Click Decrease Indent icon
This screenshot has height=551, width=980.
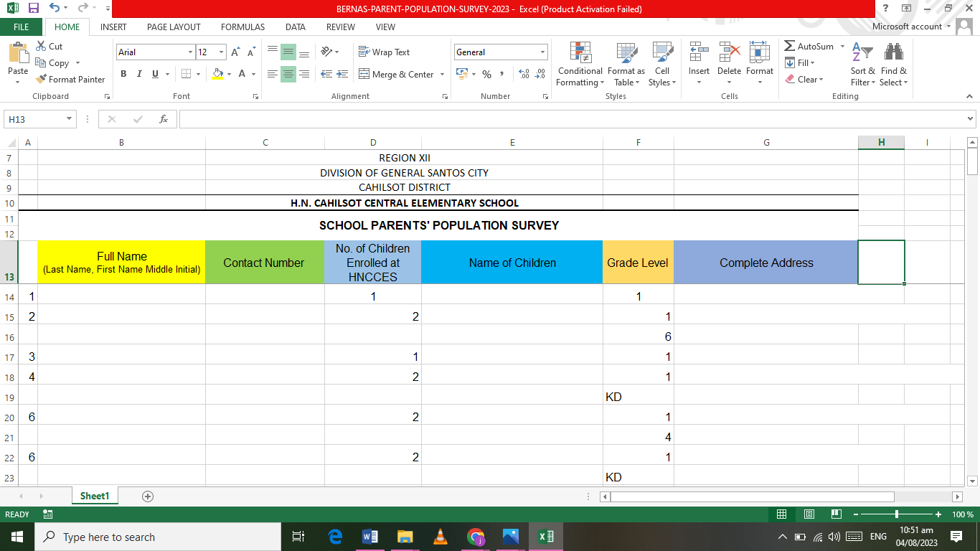326,74
